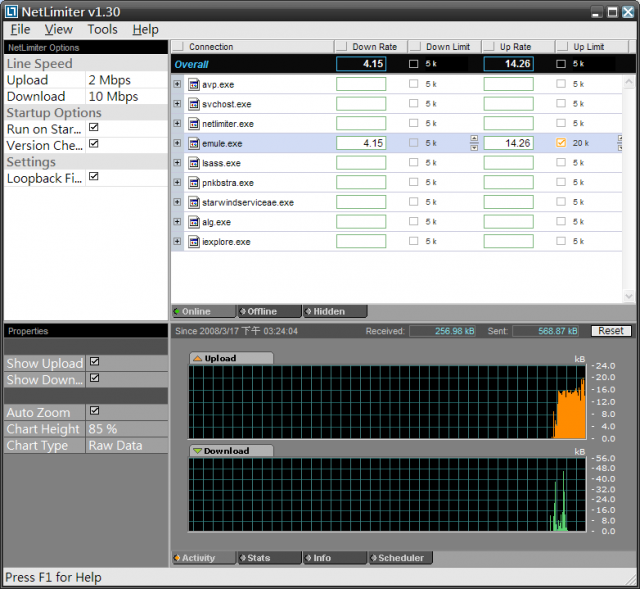The width and height of the screenshot is (640, 589).
Task: Click the Received value 256.98 kB
Action: pos(442,331)
